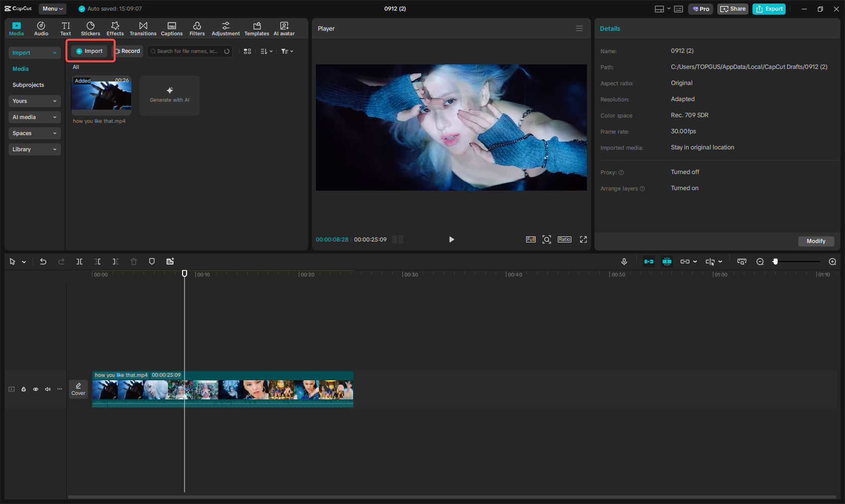
Task: Select the AI avatar panel icon
Action: (284, 28)
